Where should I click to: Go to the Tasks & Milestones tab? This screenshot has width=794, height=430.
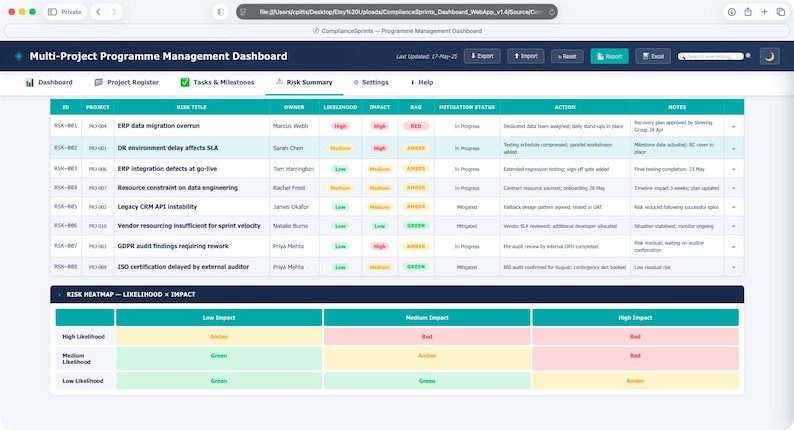217,82
